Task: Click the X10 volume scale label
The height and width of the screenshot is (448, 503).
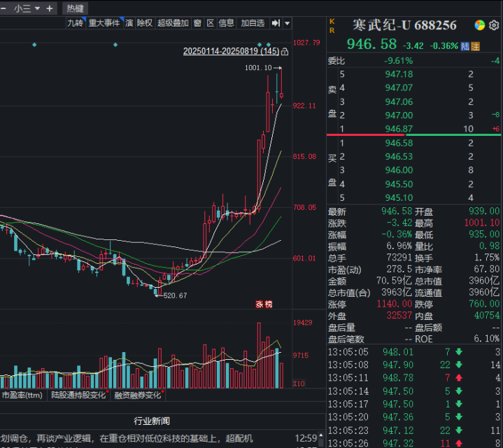Action: coord(299,384)
